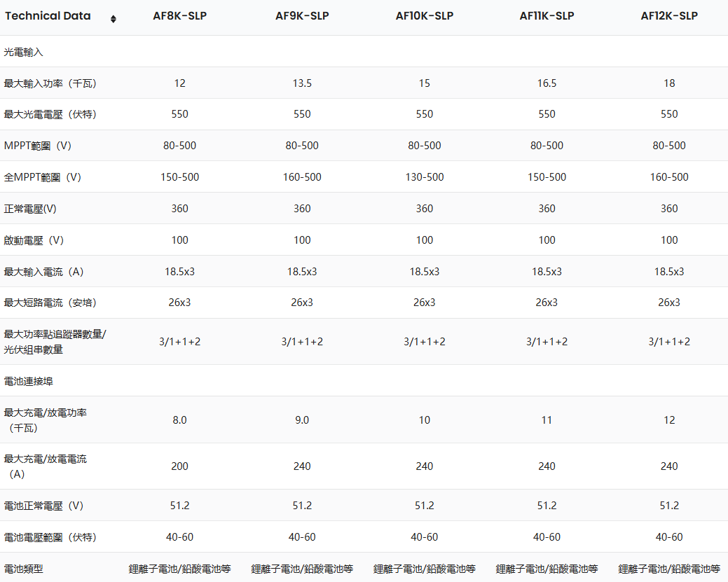The width and height of the screenshot is (728, 582).
Task: Click the Technical Data column header
Action: point(48,16)
